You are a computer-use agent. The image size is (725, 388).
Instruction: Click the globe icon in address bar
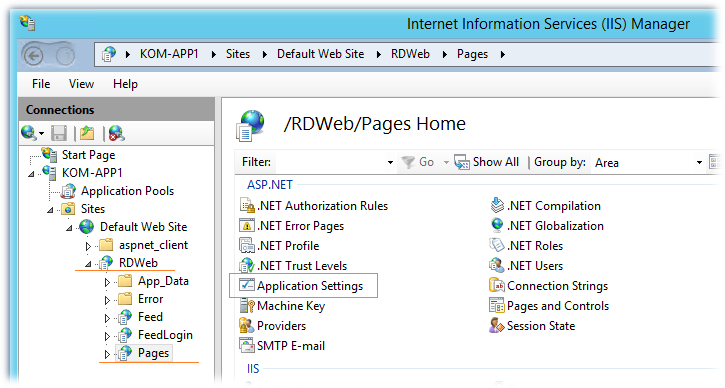pos(109,54)
